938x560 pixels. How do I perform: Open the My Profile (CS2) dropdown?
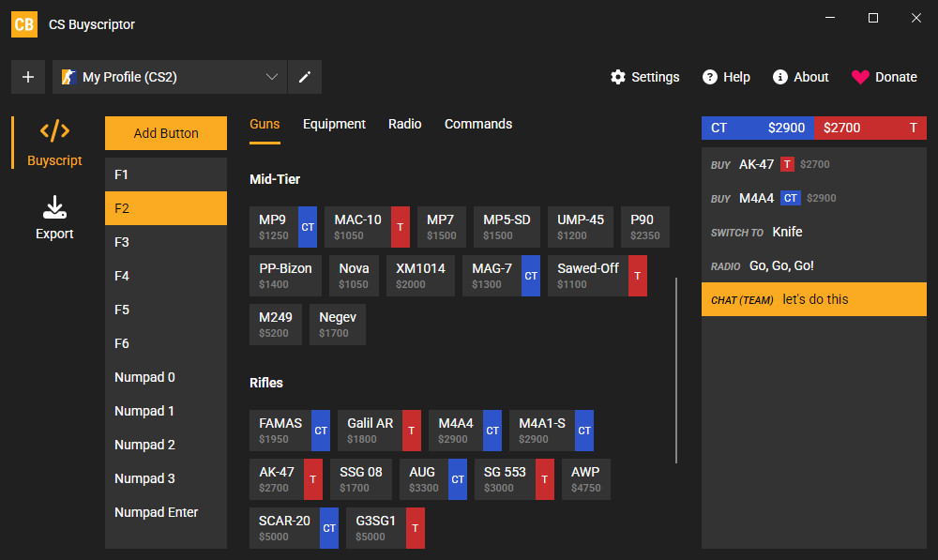pyautogui.click(x=170, y=77)
